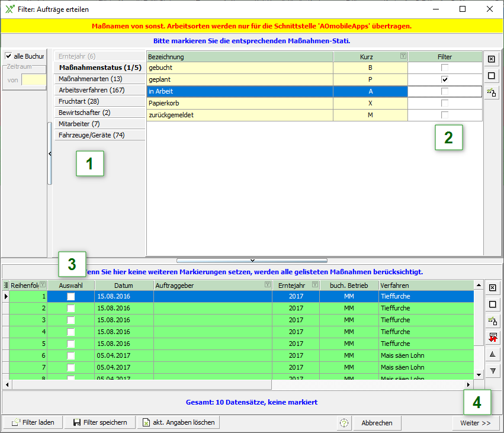504x433 pixels.
Task: Invert selection in the status filter grid
Action: click(x=491, y=92)
